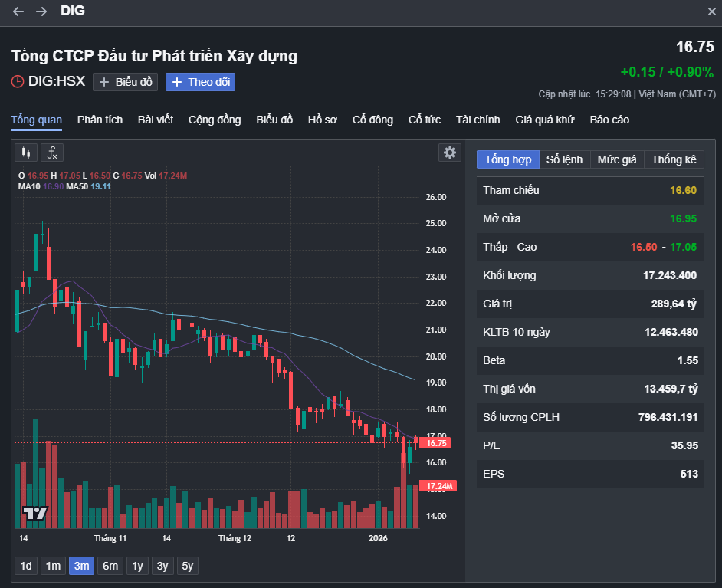
Task: Close the DIG stock panel
Action: [x=711, y=11]
